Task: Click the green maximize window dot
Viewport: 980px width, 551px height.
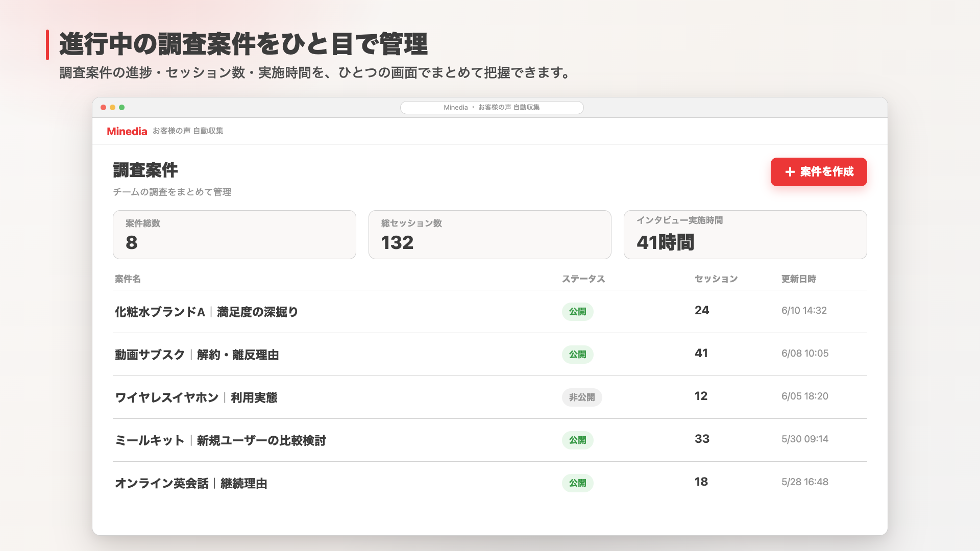Action: coord(122,108)
